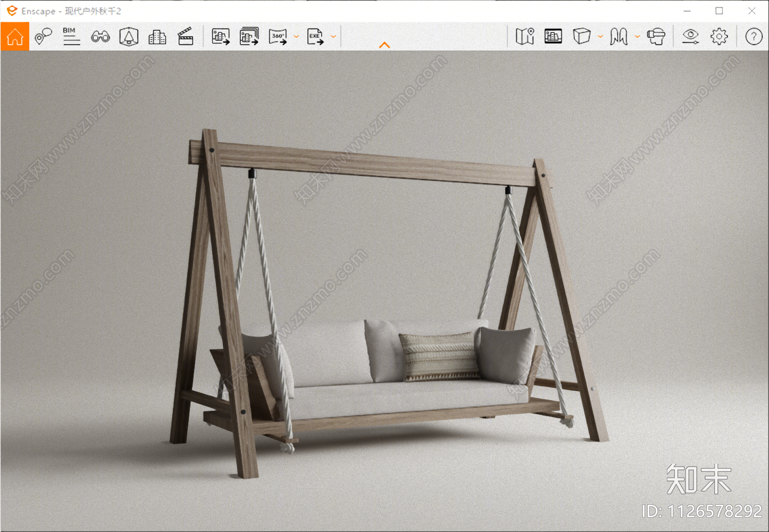Viewport: 769px width, 532px height.
Task: Open the General Settings gear icon
Action: coord(719,36)
